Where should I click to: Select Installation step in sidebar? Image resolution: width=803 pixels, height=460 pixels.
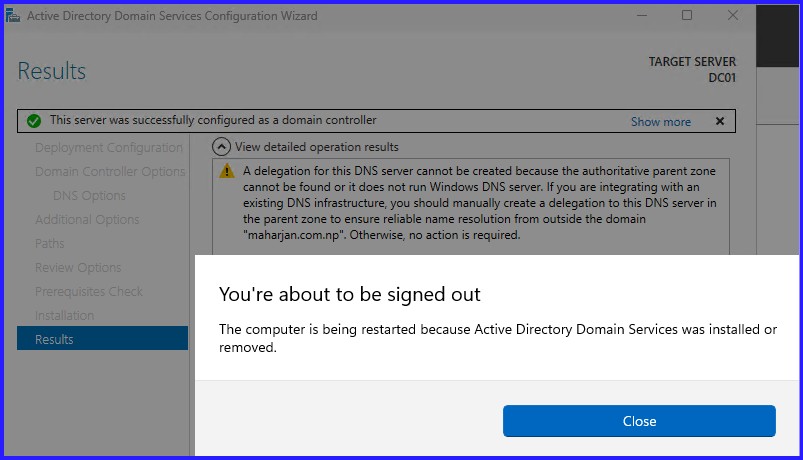[65, 316]
